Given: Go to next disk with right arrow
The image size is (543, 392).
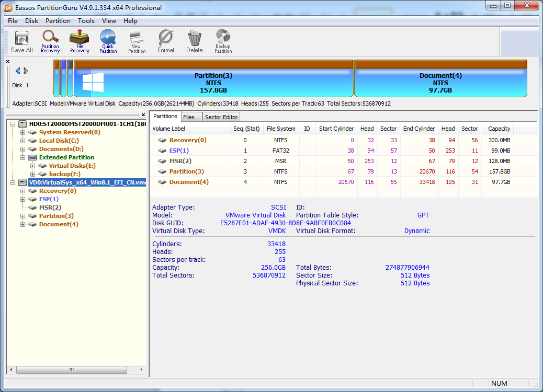Looking at the screenshot, I should tap(26, 71).
